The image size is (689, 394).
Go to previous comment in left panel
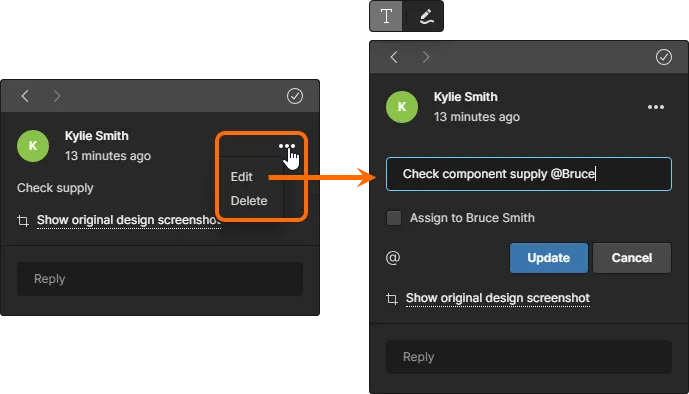tap(25, 96)
